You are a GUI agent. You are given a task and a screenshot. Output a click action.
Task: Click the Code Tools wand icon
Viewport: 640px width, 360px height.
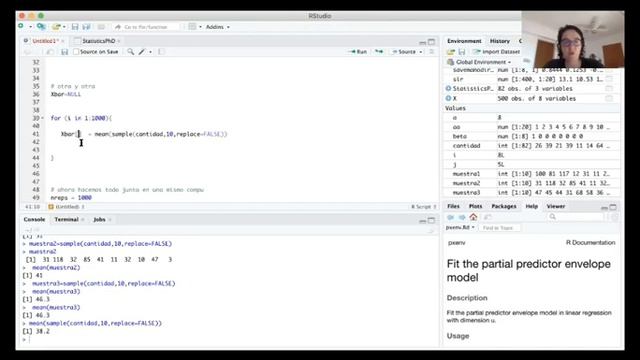tap(142, 52)
